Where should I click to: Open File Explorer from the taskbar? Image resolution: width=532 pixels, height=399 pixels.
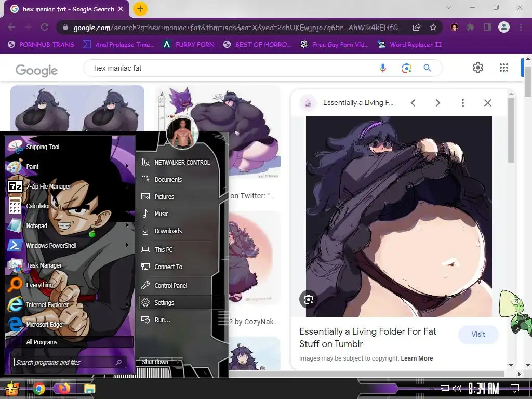(89, 389)
